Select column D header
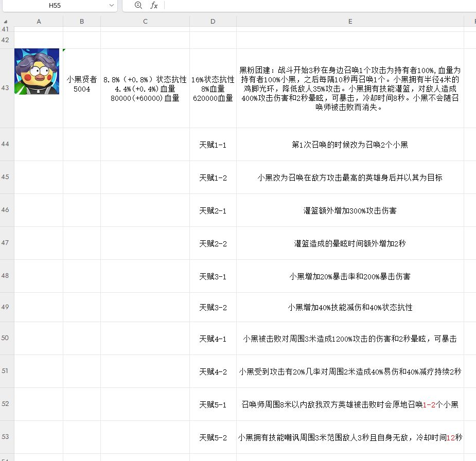The height and width of the screenshot is (461, 476). point(213,22)
